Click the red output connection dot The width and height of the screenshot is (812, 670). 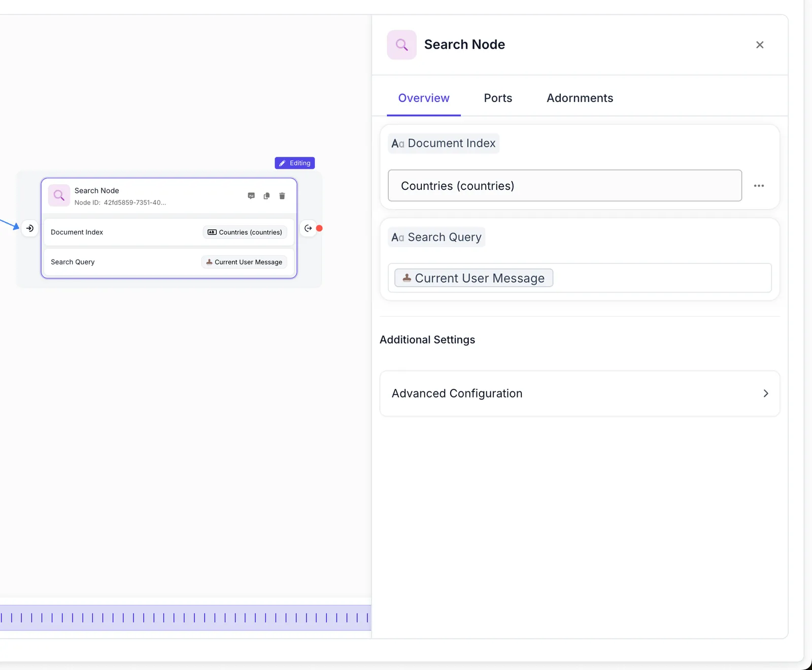(319, 228)
